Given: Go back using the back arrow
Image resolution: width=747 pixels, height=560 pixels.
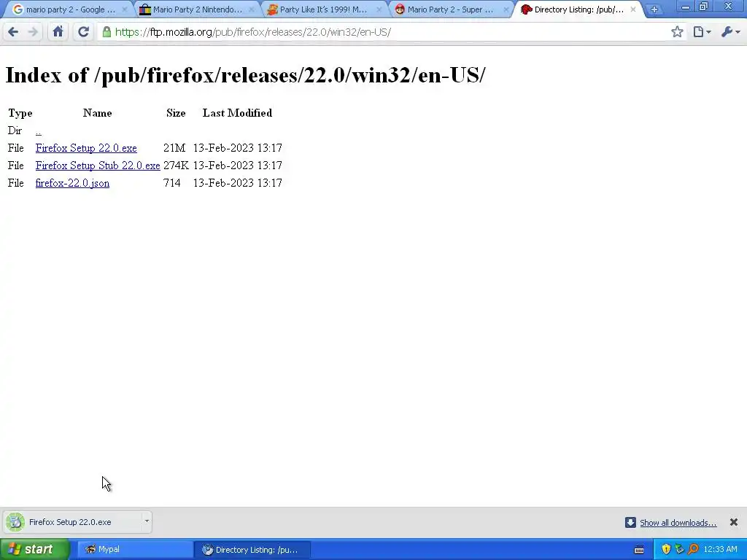Looking at the screenshot, I should coord(13,32).
